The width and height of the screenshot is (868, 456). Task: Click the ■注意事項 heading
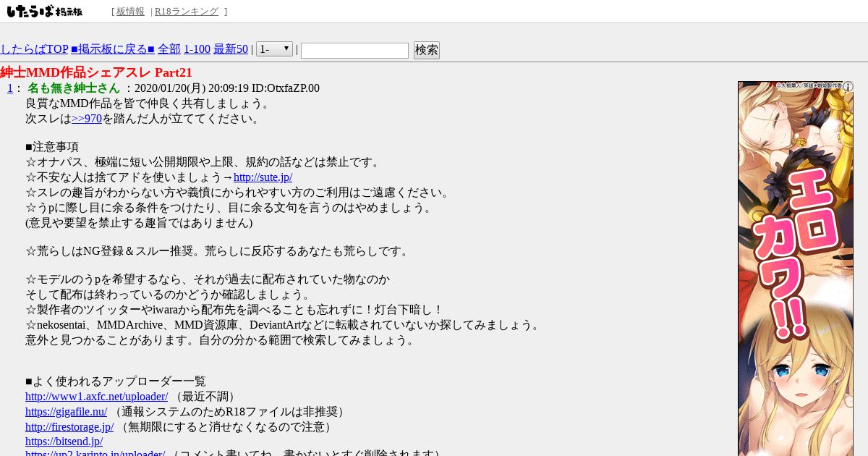click(52, 147)
